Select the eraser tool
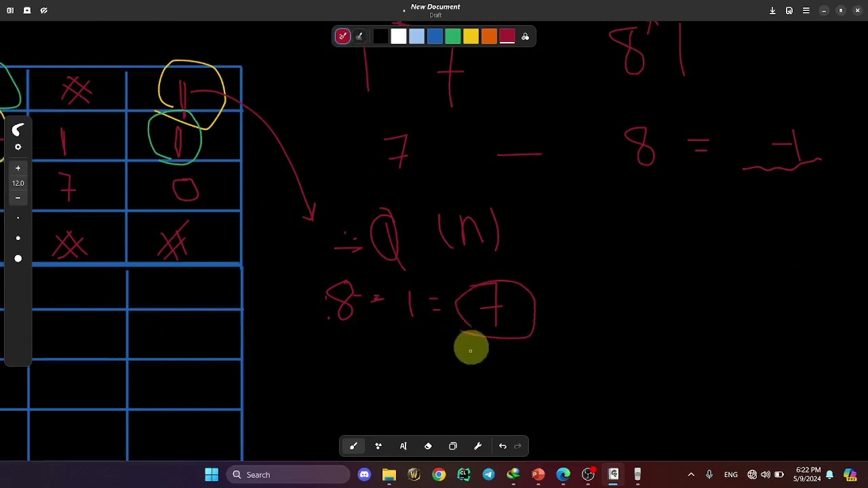 pyautogui.click(x=428, y=446)
